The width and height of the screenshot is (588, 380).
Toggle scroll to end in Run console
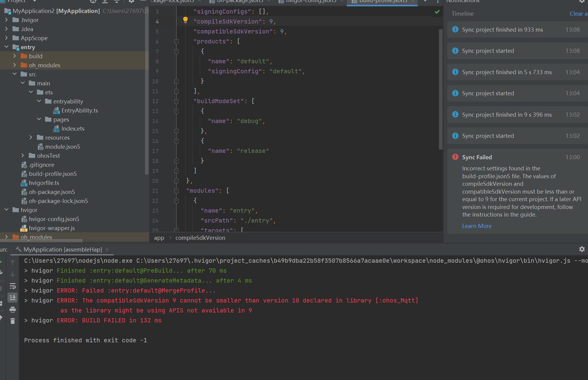point(13,298)
